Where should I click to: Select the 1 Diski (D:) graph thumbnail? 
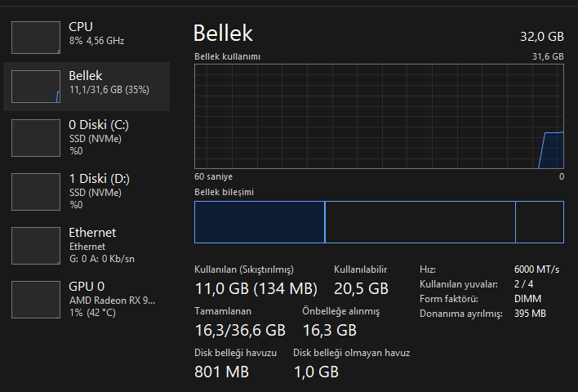click(36, 192)
